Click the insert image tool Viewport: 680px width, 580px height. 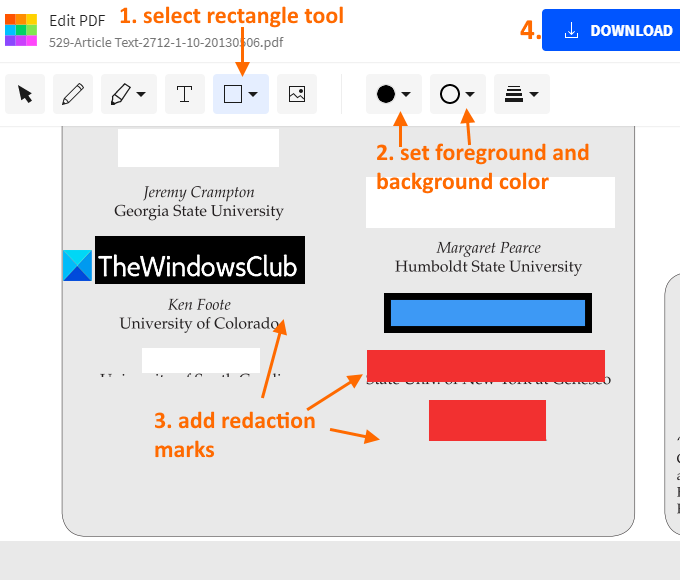point(297,94)
